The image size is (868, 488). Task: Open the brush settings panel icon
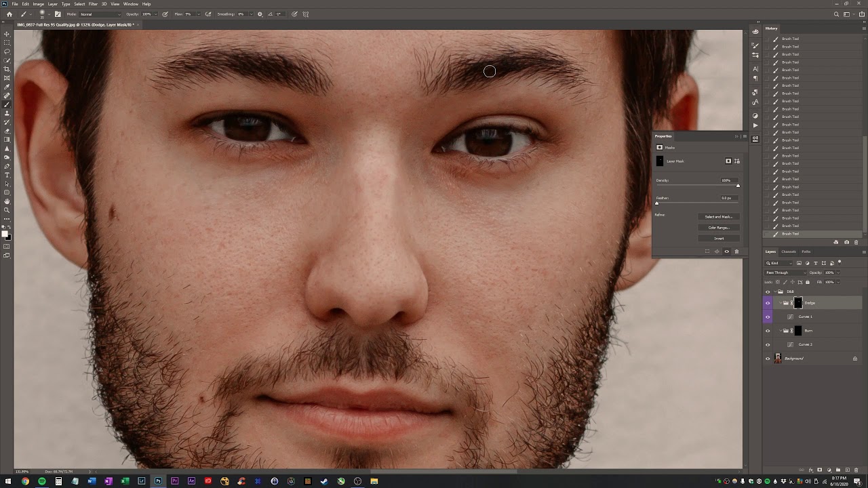(58, 14)
